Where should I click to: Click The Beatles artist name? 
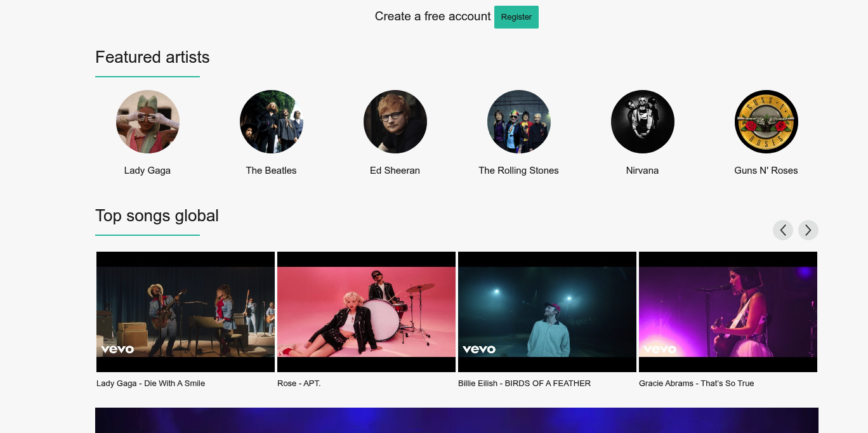coord(272,171)
